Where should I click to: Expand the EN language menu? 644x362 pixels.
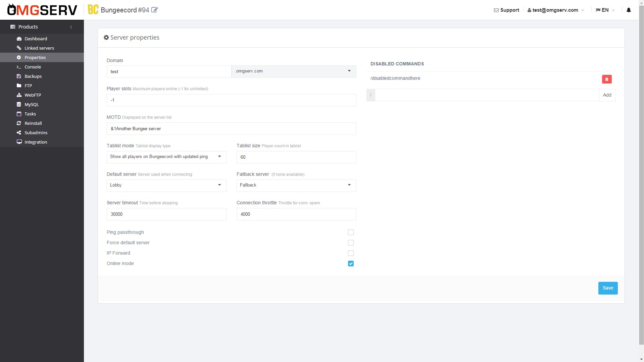605,10
